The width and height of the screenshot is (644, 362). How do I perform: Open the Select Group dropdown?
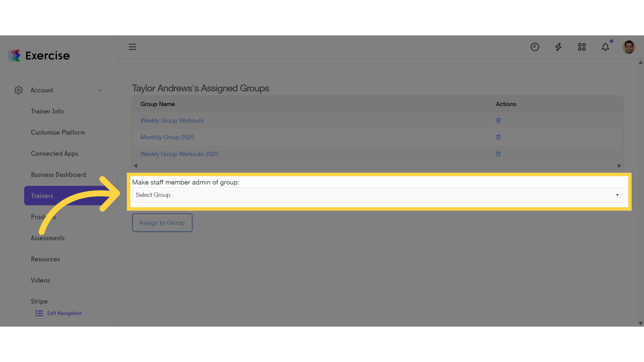click(x=377, y=195)
